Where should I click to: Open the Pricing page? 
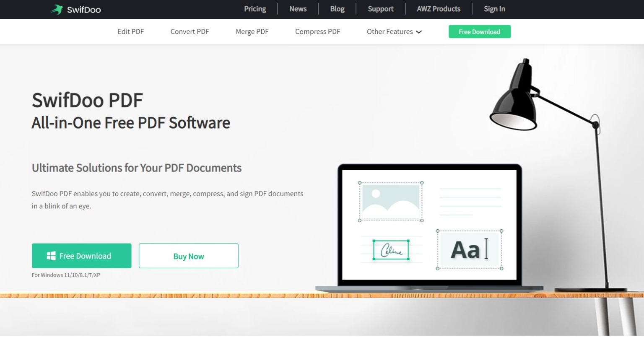pos(255,9)
